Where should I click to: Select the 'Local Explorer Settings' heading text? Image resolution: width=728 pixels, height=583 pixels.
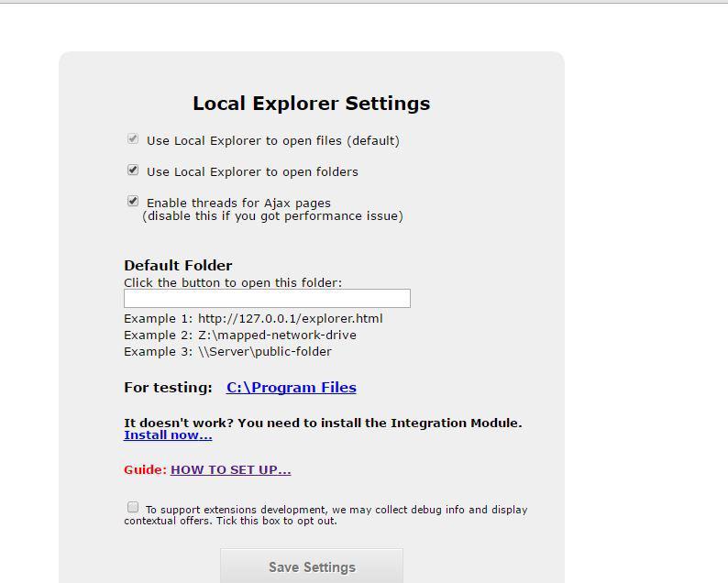click(311, 103)
